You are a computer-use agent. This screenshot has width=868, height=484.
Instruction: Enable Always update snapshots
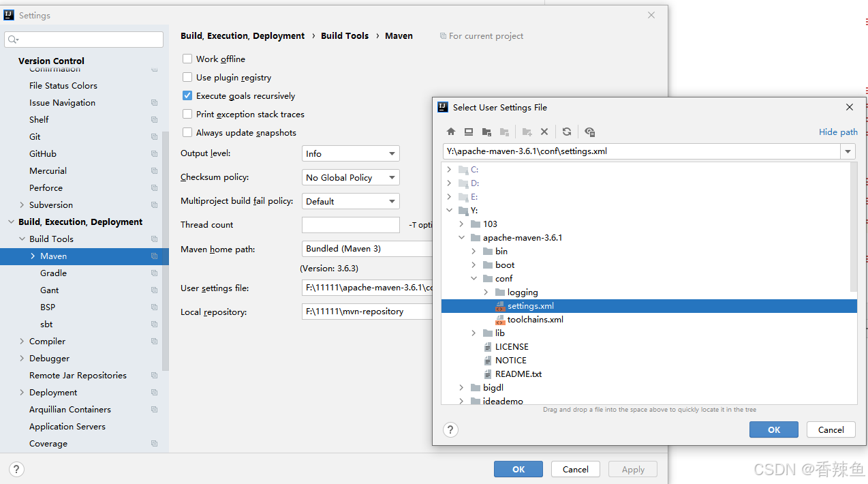187,133
